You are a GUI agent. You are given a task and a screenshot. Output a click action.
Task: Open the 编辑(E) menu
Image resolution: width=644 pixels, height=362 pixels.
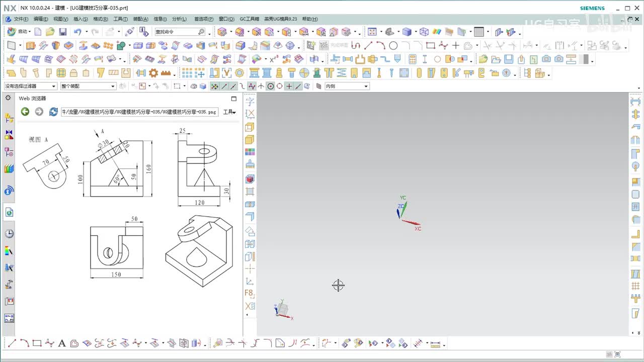coord(41,19)
